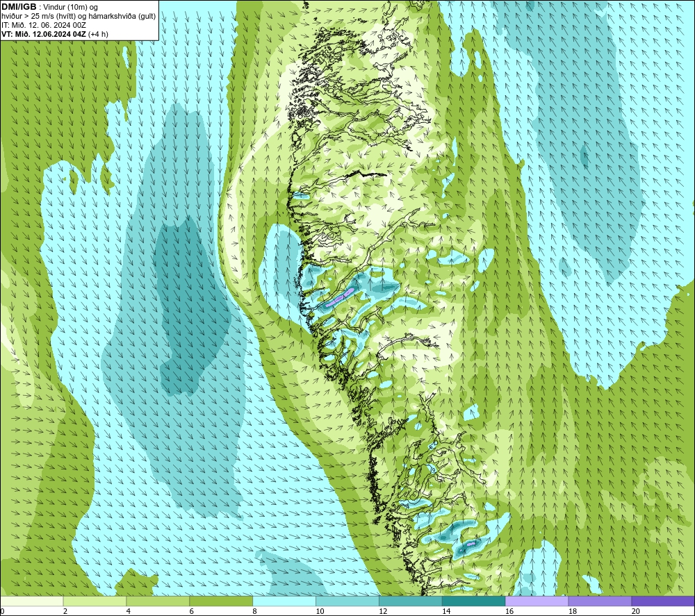The width and height of the screenshot is (695, 616).
Task: Click the legend tick label 10
Action: click(x=320, y=611)
